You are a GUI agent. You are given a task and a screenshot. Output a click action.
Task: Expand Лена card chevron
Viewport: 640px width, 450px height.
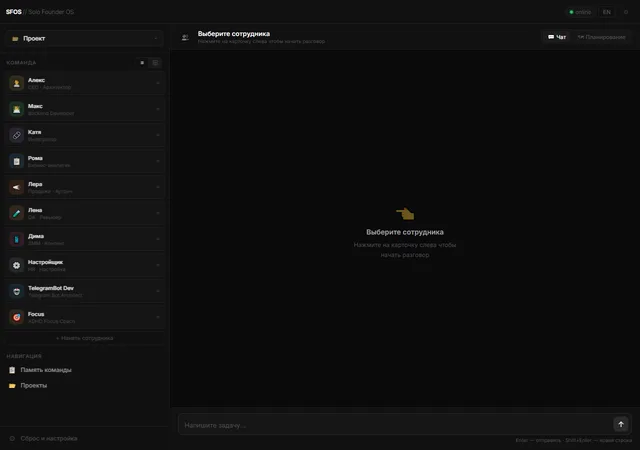(158, 213)
